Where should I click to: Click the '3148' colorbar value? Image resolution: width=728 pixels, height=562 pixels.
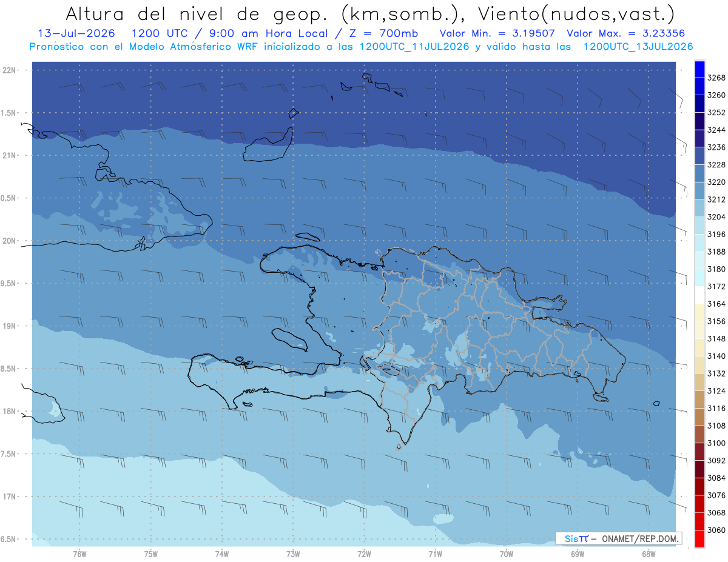(x=716, y=339)
